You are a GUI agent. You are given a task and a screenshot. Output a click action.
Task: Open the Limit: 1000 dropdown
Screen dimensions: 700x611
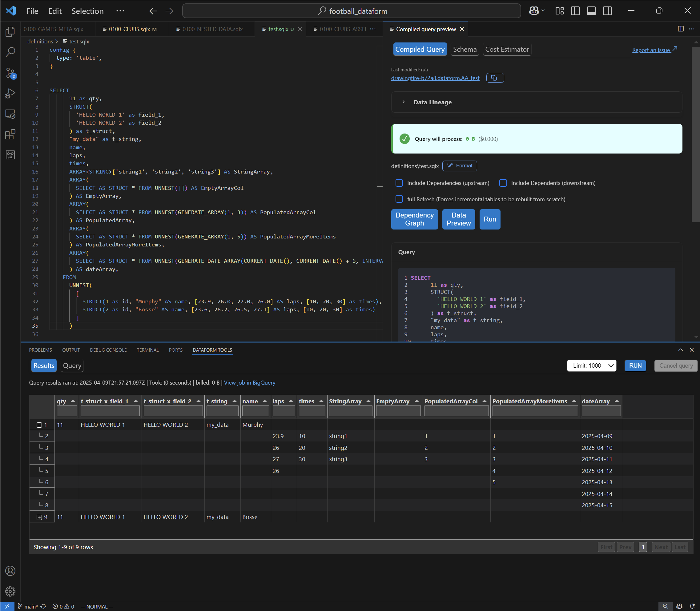coord(592,365)
